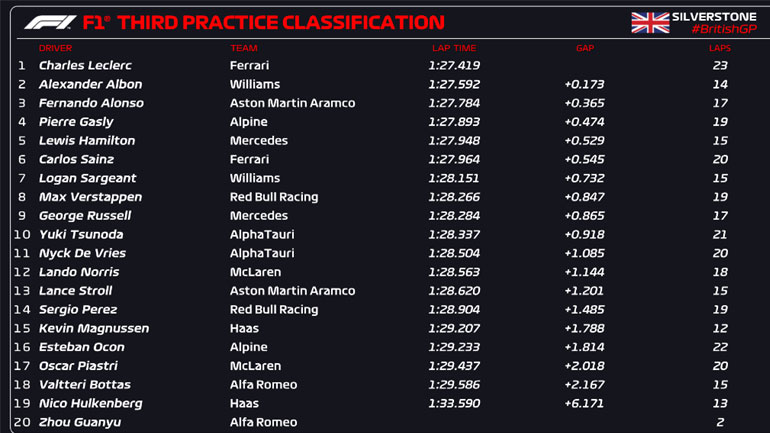Image resolution: width=770 pixels, height=433 pixels.
Task: Click Oscar Piastri's McLaren team entry
Action: click(x=255, y=366)
